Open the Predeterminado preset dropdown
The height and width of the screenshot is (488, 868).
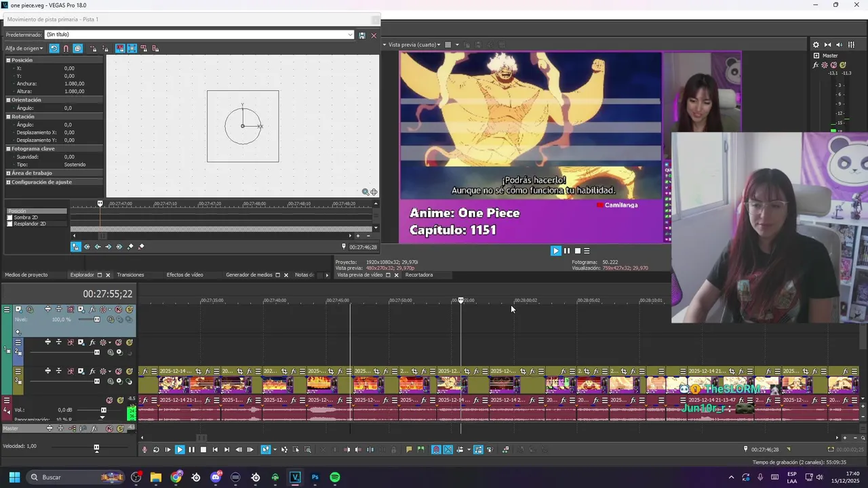351,35
